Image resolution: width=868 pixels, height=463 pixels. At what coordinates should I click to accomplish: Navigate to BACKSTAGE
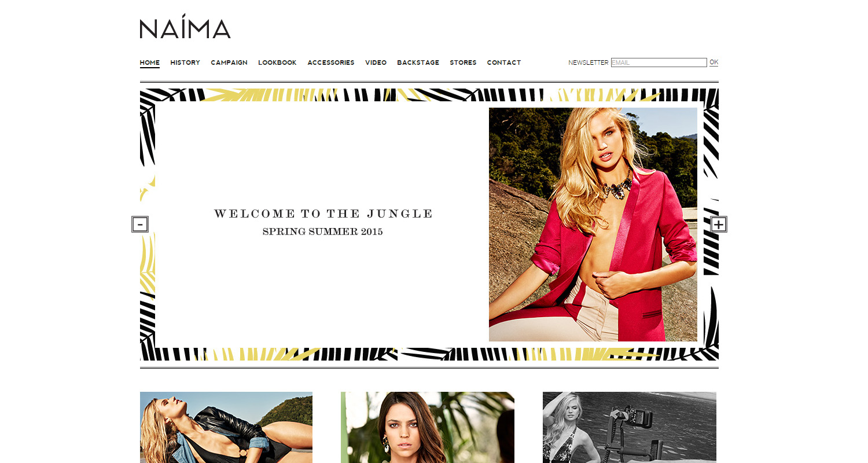click(x=418, y=63)
